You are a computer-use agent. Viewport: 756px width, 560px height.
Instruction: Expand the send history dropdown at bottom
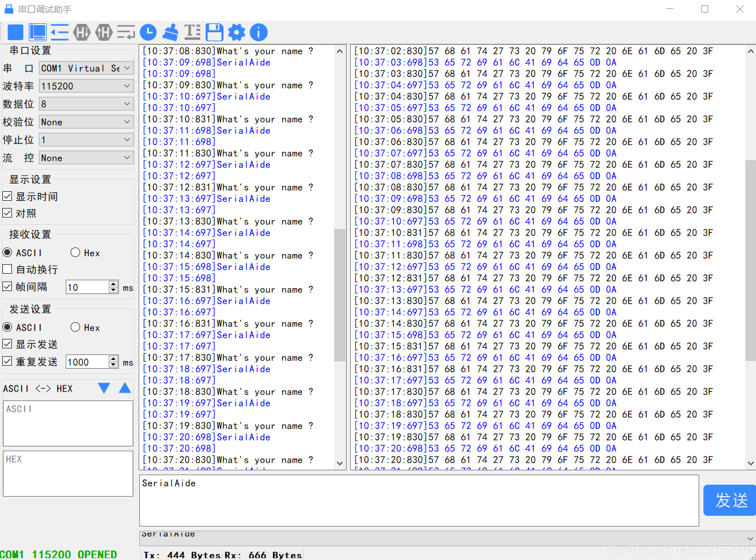click(x=750, y=538)
